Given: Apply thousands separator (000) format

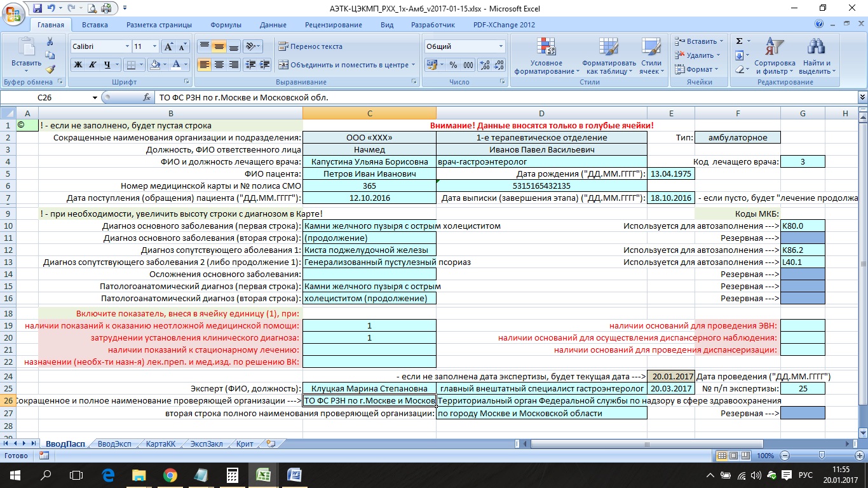Looking at the screenshot, I should (x=468, y=65).
